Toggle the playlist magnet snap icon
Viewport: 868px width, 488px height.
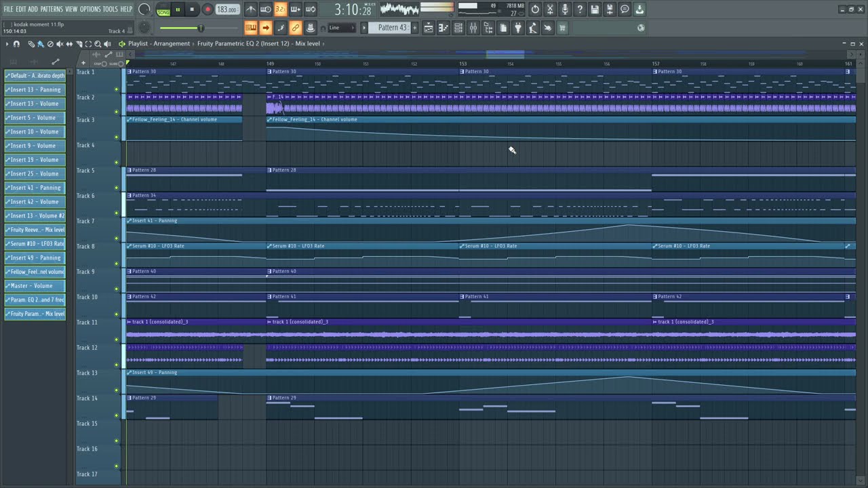point(16,43)
